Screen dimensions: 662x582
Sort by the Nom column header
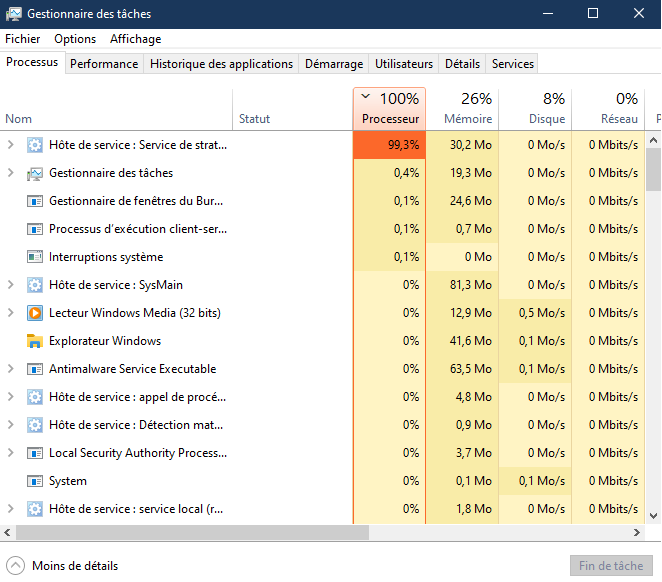click(x=116, y=109)
